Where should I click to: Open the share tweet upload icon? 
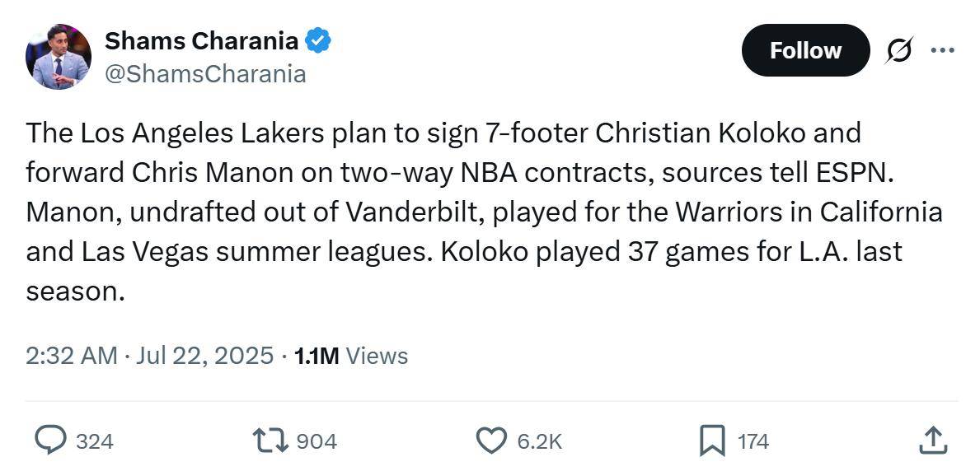click(932, 441)
